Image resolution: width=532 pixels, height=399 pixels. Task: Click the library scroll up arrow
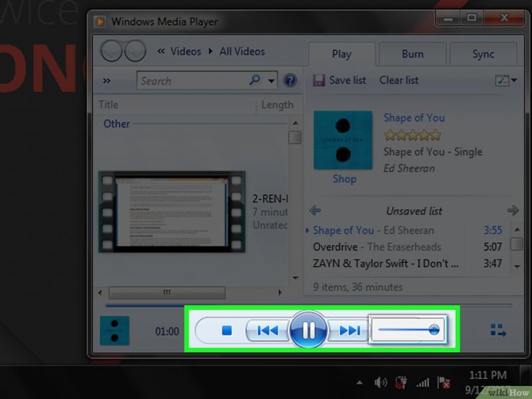(295, 123)
